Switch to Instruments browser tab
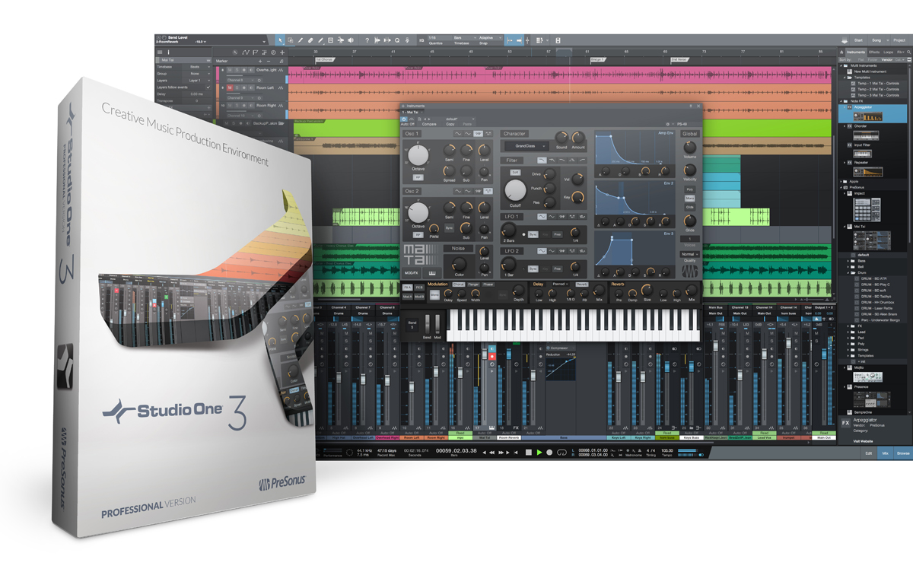 [x=856, y=52]
